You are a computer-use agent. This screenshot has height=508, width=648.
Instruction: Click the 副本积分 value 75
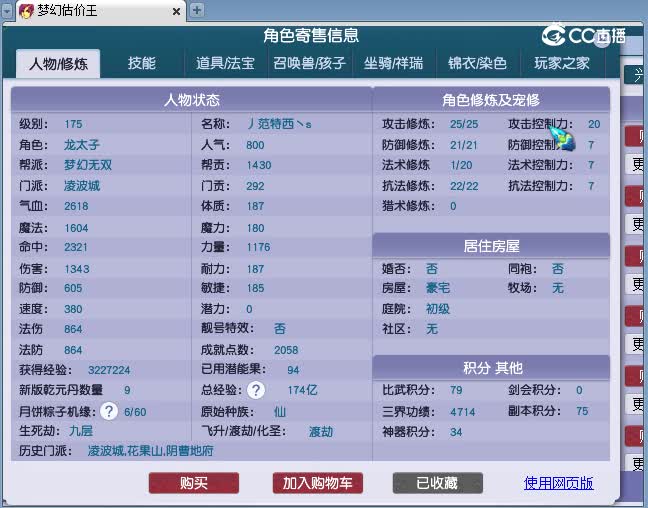click(x=582, y=411)
